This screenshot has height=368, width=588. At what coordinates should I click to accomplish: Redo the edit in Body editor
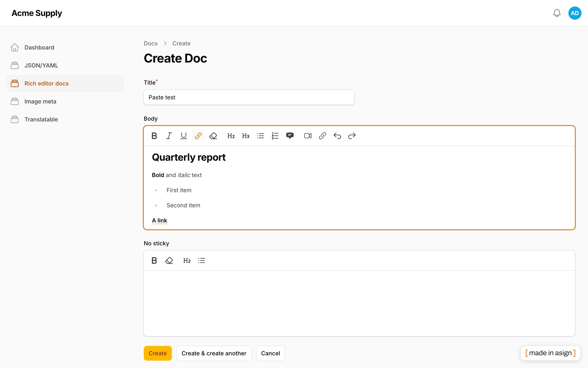[352, 136]
